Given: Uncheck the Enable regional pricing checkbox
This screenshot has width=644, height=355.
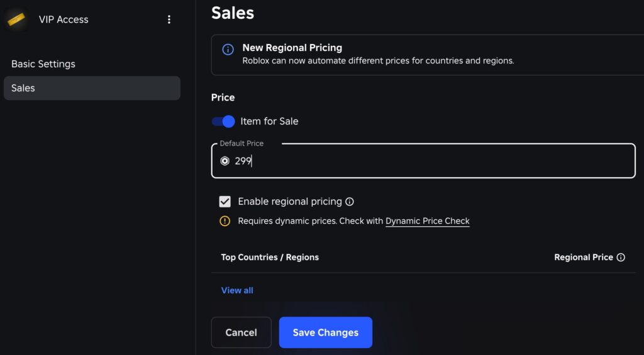Looking at the screenshot, I should pos(225,202).
